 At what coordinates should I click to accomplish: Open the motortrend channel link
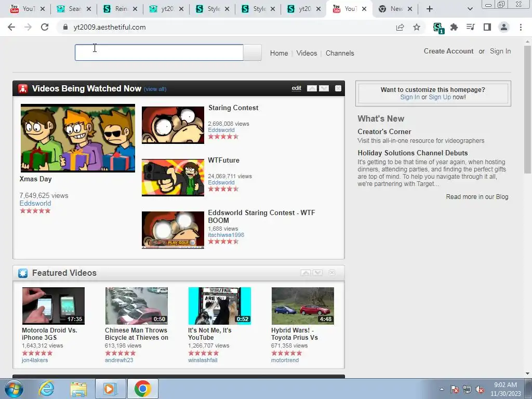click(285, 360)
